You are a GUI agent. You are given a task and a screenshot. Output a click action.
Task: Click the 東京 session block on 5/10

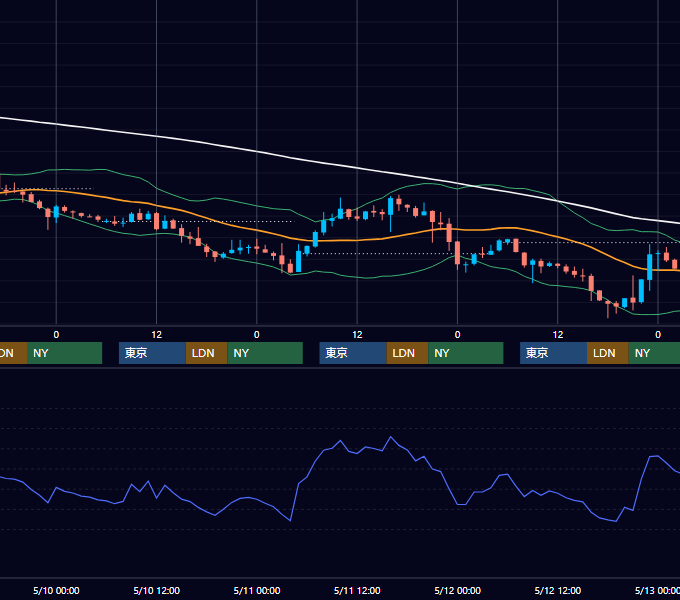[x=152, y=353]
